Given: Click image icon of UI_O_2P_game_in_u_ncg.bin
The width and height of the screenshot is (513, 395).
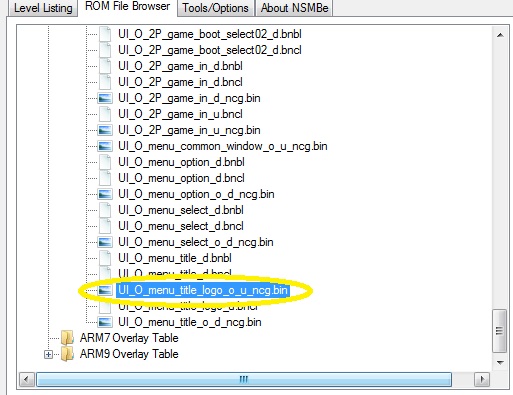Looking at the screenshot, I should pyautogui.click(x=105, y=130).
